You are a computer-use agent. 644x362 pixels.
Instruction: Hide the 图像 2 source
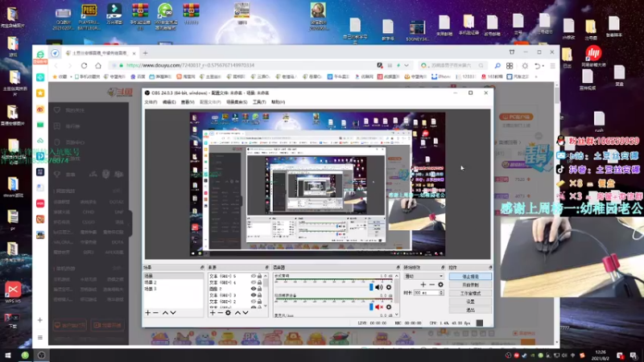(x=254, y=289)
